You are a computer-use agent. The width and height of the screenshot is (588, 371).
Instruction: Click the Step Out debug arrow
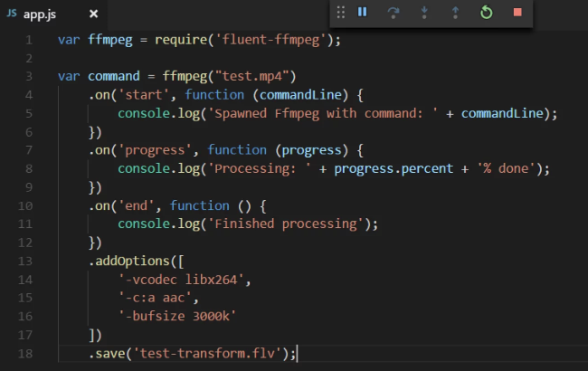point(455,13)
